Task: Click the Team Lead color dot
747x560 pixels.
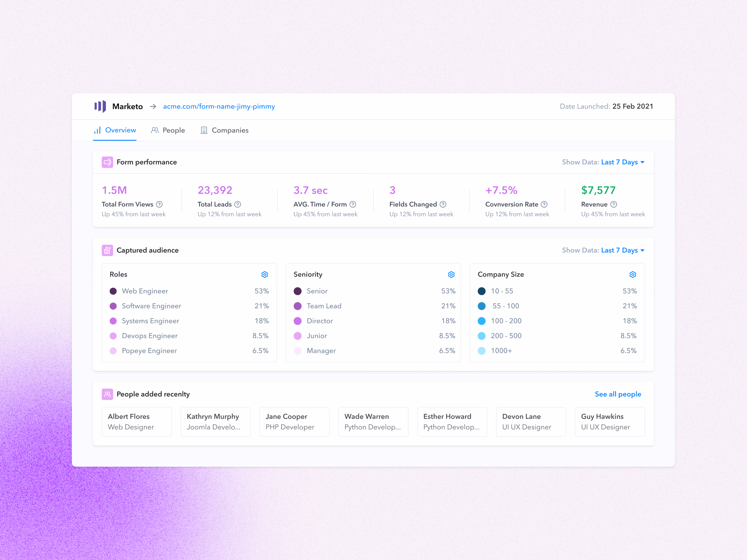Action: click(x=298, y=306)
